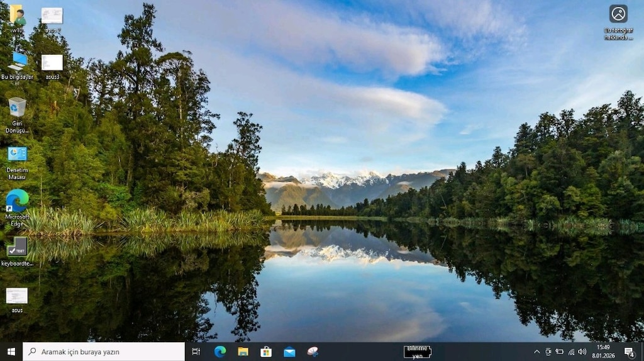Open the battery power tray icon
644x361 pixels.
tap(559, 352)
